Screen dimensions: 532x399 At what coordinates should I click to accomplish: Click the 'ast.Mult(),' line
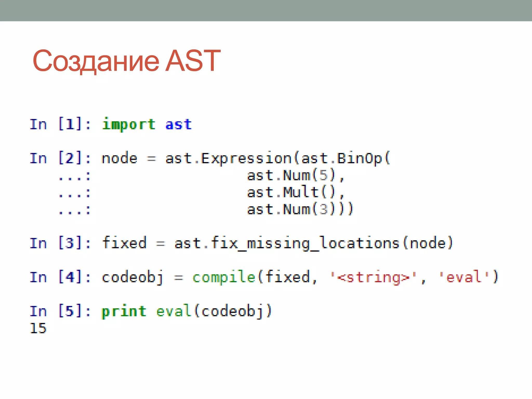pos(296,192)
